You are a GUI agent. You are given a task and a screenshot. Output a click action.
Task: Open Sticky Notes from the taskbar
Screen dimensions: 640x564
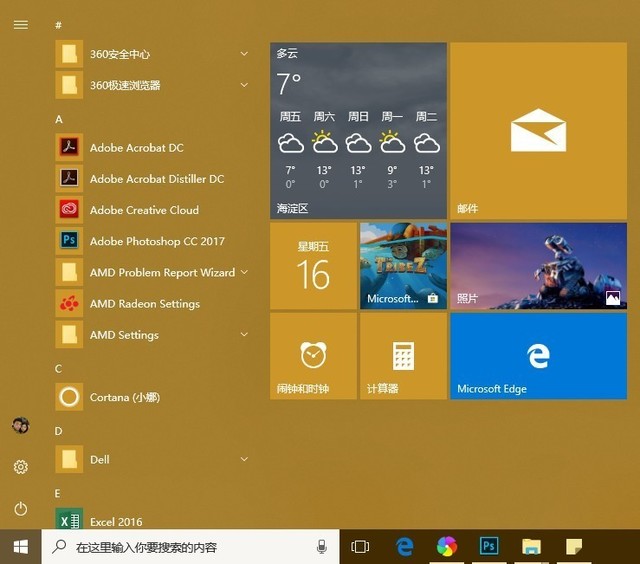coord(574,546)
